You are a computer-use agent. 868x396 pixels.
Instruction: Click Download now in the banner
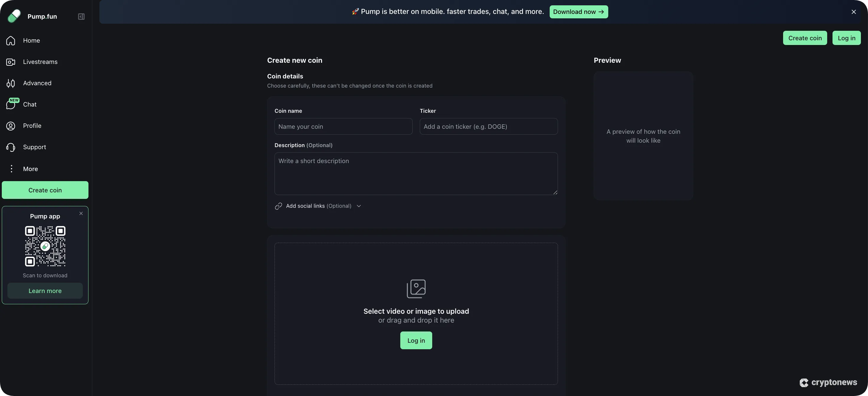click(578, 12)
